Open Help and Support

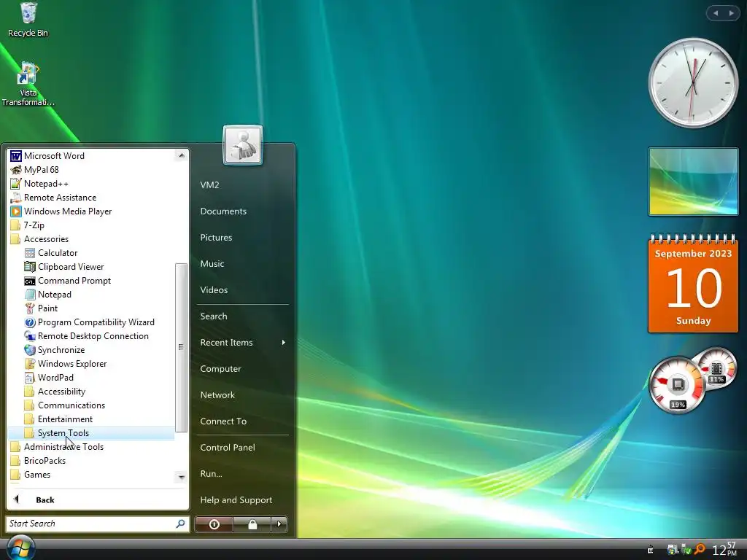pos(236,499)
